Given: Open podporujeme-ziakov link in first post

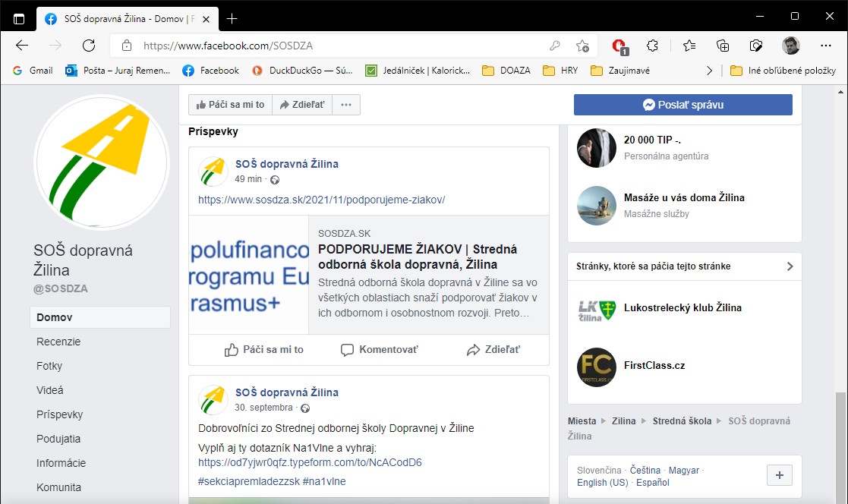Looking at the screenshot, I should tap(322, 200).
